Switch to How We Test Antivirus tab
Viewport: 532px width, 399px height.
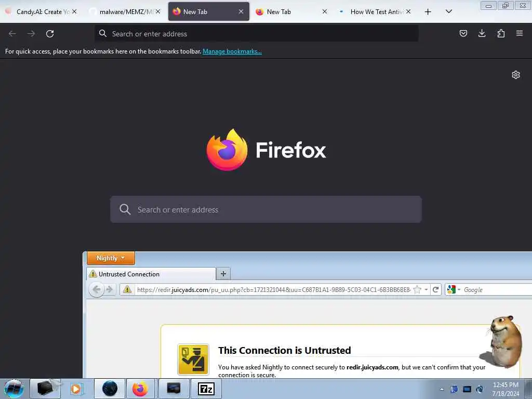click(x=375, y=11)
